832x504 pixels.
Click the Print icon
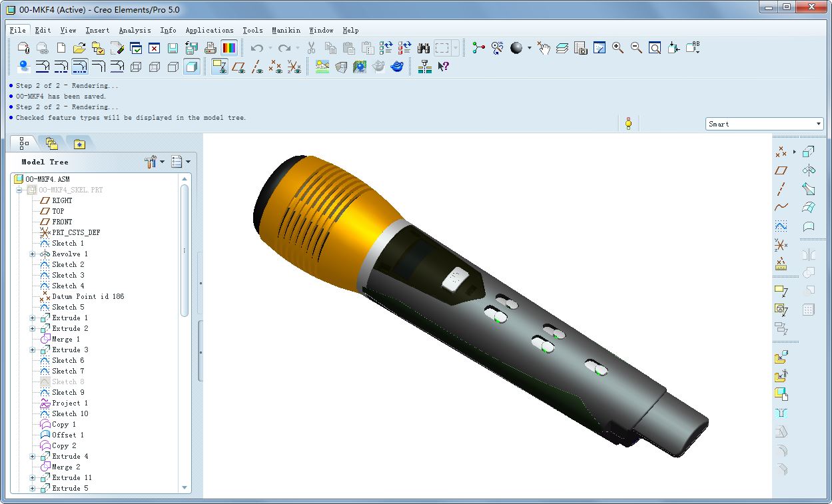tap(210, 48)
